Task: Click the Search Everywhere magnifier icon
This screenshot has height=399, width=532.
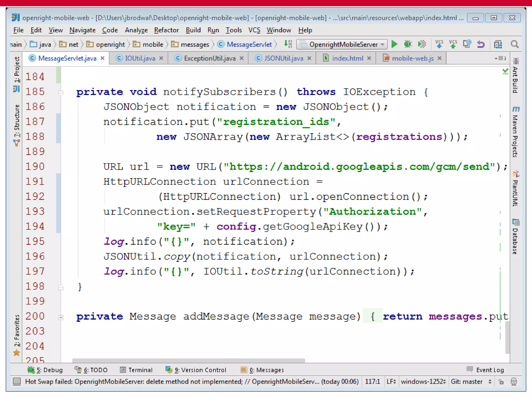Action: coord(514,44)
